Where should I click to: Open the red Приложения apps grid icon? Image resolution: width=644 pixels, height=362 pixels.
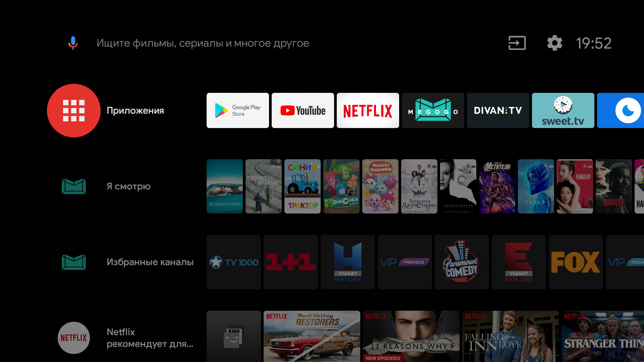pyautogui.click(x=74, y=111)
